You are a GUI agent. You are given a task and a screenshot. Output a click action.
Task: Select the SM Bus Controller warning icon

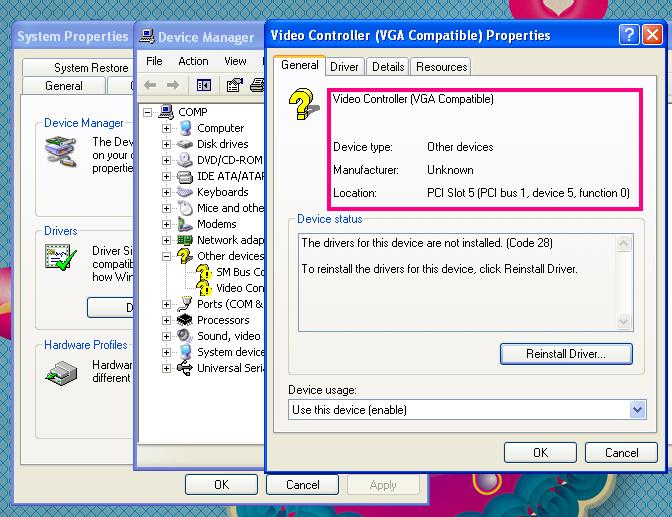(204, 272)
